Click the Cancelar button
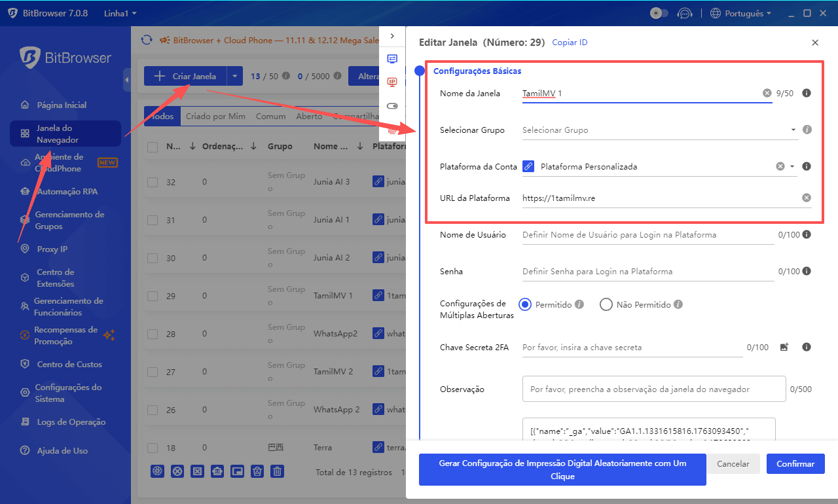Image resolution: width=838 pixels, height=504 pixels. point(733,464)
